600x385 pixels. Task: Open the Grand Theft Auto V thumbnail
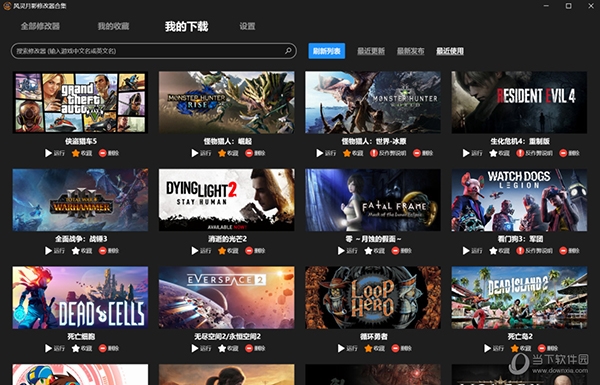(x=80, y=102)
